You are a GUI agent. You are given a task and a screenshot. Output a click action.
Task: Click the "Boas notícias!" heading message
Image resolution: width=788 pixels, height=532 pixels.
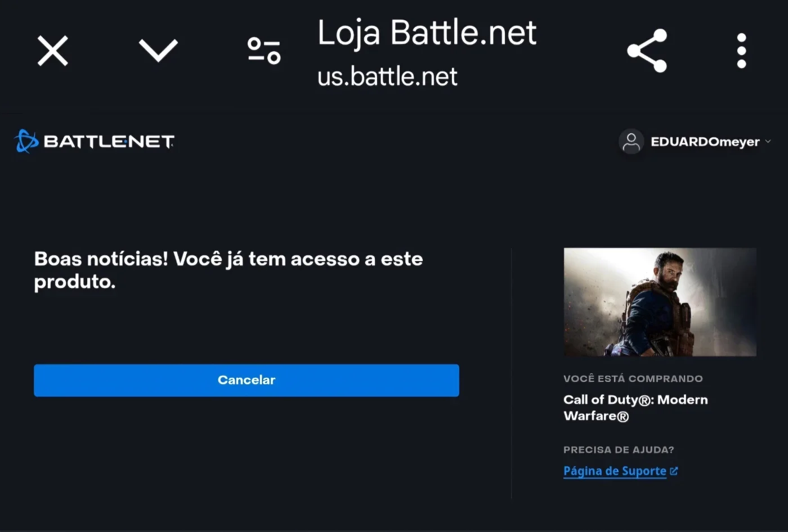[228, 270]
